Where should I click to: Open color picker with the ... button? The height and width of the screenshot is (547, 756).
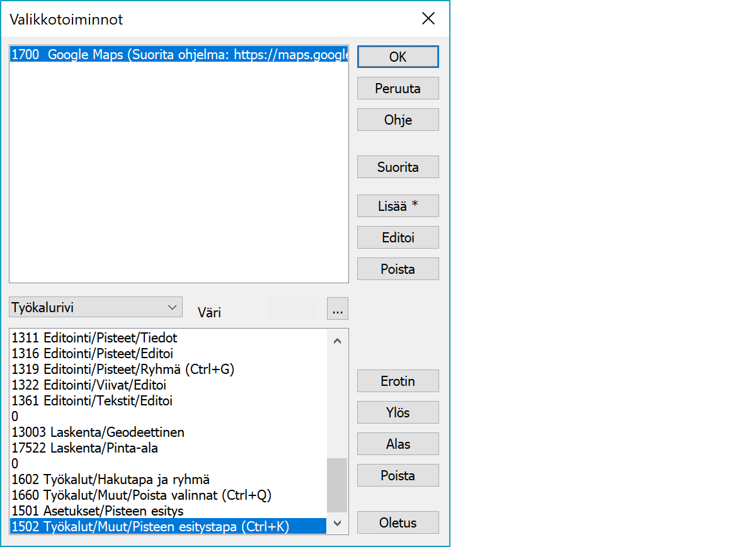338,309
